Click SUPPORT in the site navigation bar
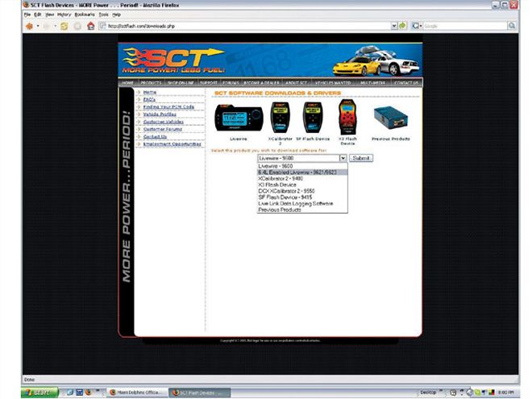 (209, 83)
